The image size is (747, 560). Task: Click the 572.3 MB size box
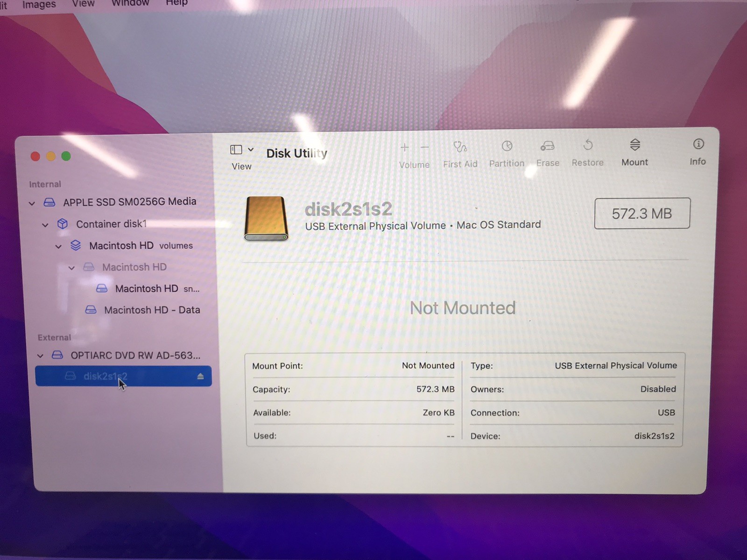pyautogui.click(x=642, y=213)
